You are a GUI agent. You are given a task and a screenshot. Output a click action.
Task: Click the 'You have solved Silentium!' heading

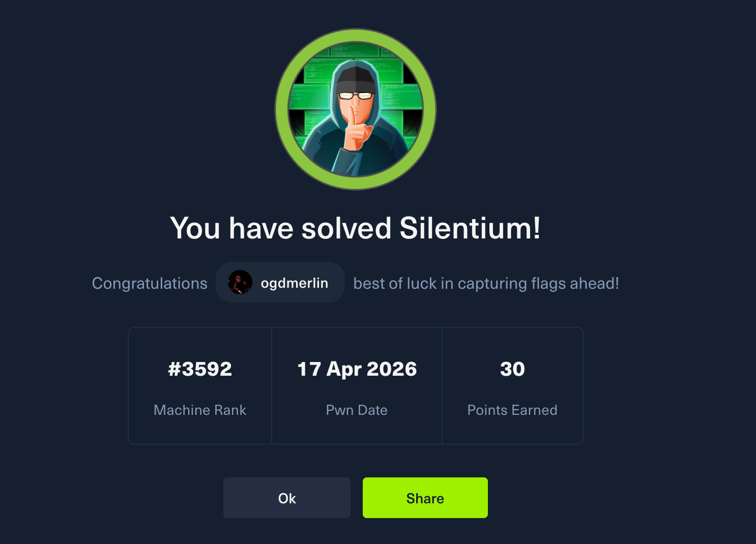[356, 229]
